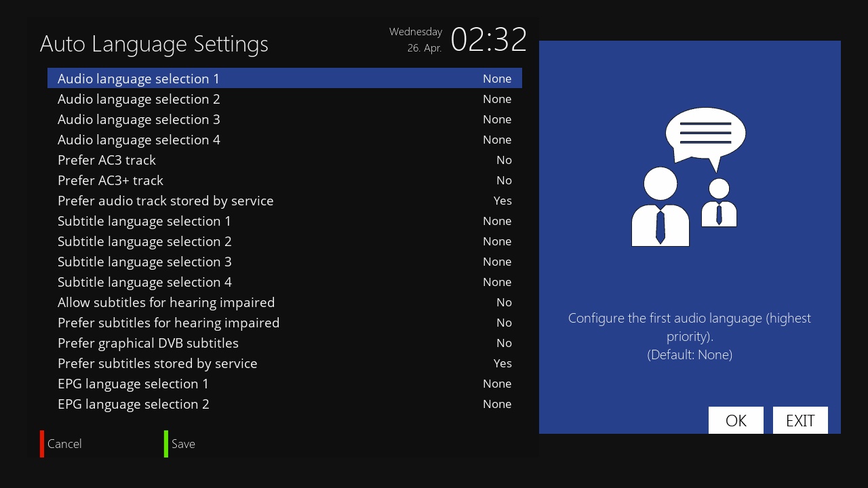Image resolution: width=868 pixels, height=488 pixels.
Task: Toggle Prefer AC3 track setting
Action: point(285,160)
